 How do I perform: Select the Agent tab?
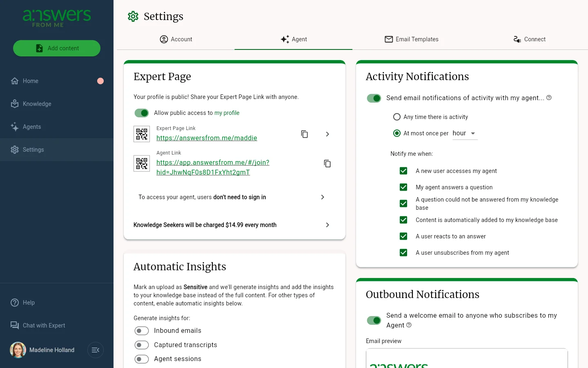294,39
